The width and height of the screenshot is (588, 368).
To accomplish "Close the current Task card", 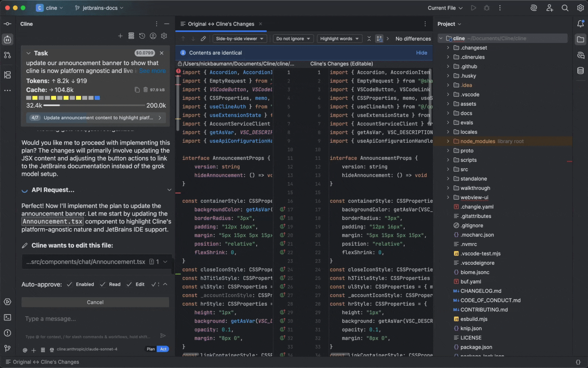I will pyautogui.click(x=162, y=53).
